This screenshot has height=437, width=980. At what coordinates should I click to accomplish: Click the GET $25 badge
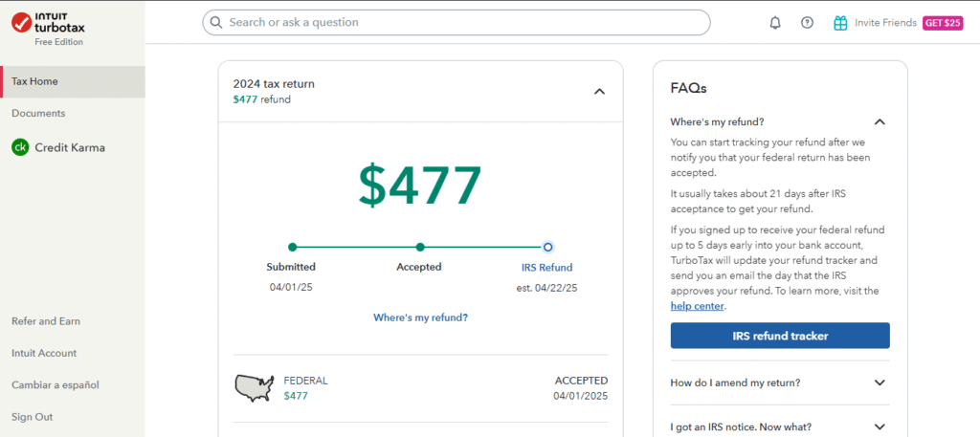tap(943, 23)
